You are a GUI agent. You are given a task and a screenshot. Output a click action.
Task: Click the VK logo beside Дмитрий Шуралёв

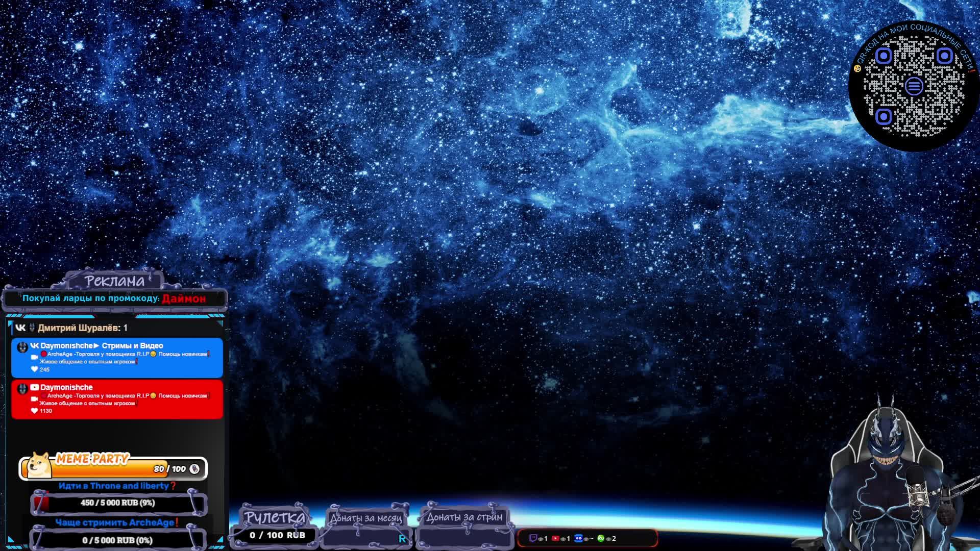click(20, 328)
